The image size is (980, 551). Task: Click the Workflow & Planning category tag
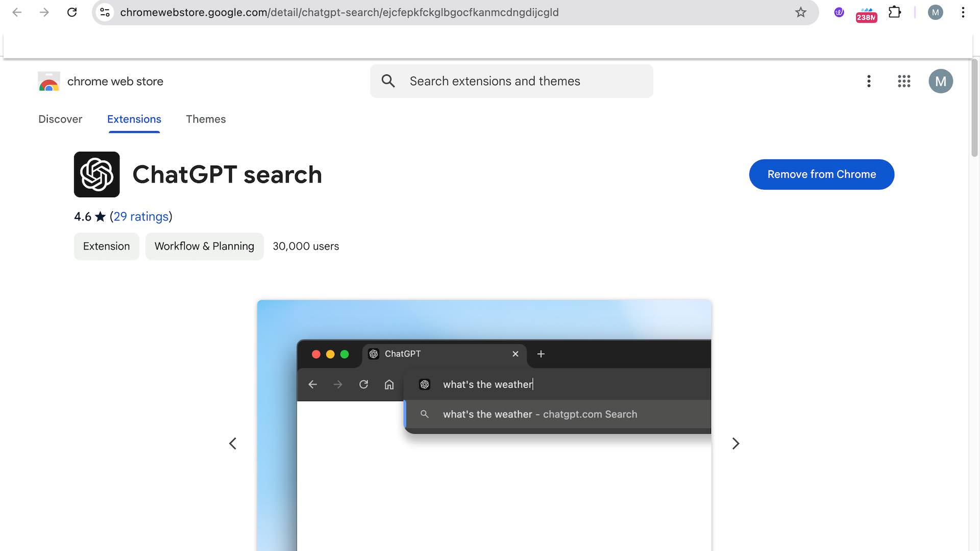pyautogui.click(x=204, y=246)
